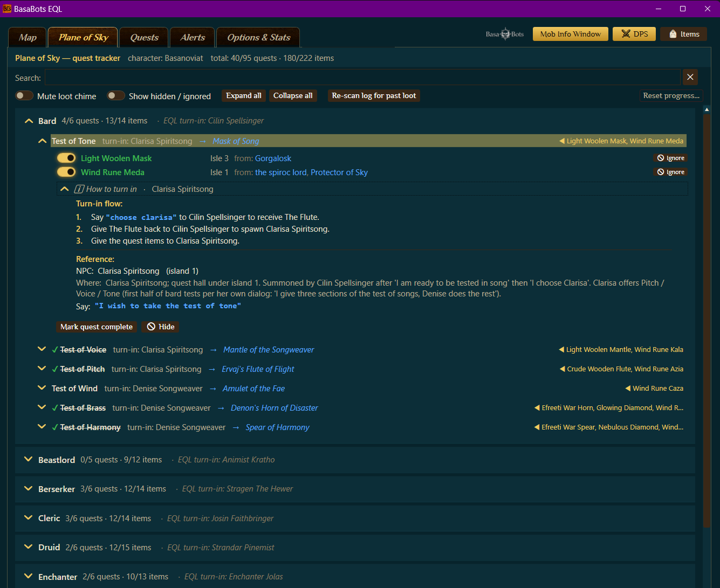
Task: Clear the search field with X button
Action: (x=690, y=77)
